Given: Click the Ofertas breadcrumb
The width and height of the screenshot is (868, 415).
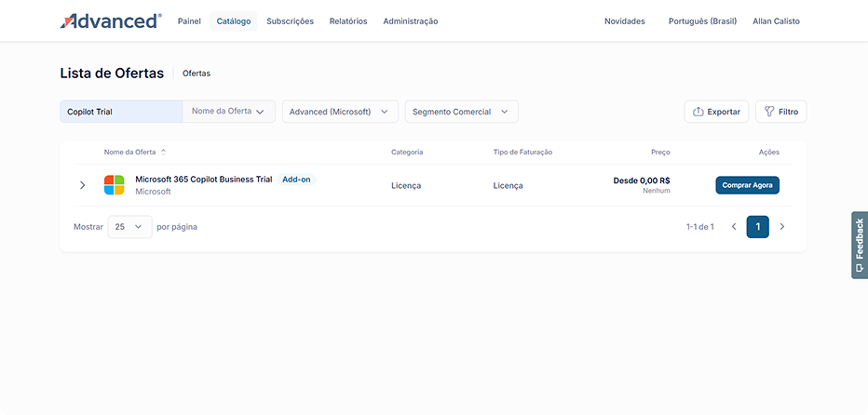Looking at the screenshot, I should pos(197,73).
